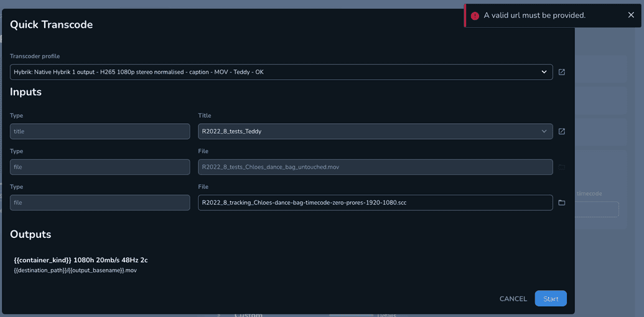The width and height of the screenshot is (644, 317).
Task: Open R2022_8_tests_Teddy title external link icon
Action: click(x=562, y=131)
